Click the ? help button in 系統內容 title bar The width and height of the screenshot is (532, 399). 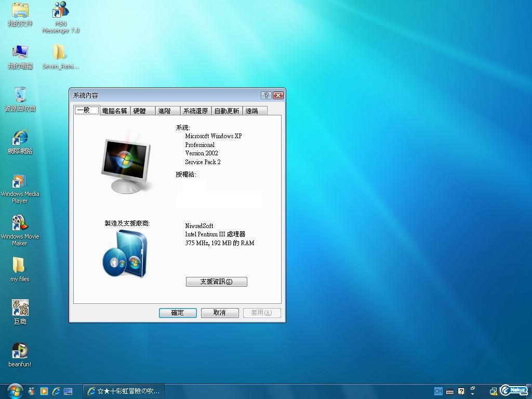266,96
